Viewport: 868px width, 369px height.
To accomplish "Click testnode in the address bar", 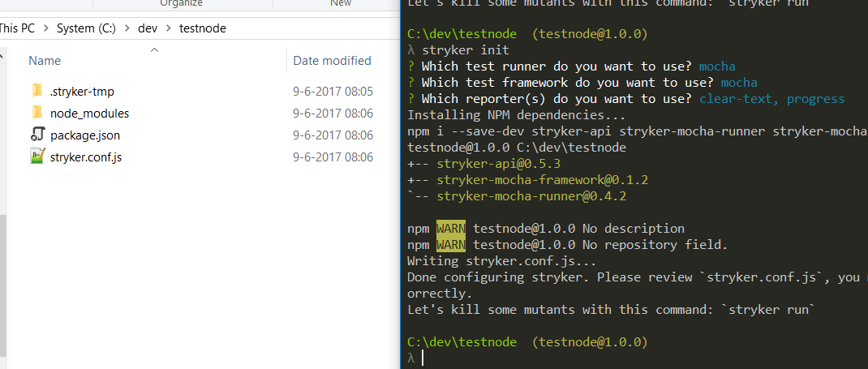I will [203, 28].
